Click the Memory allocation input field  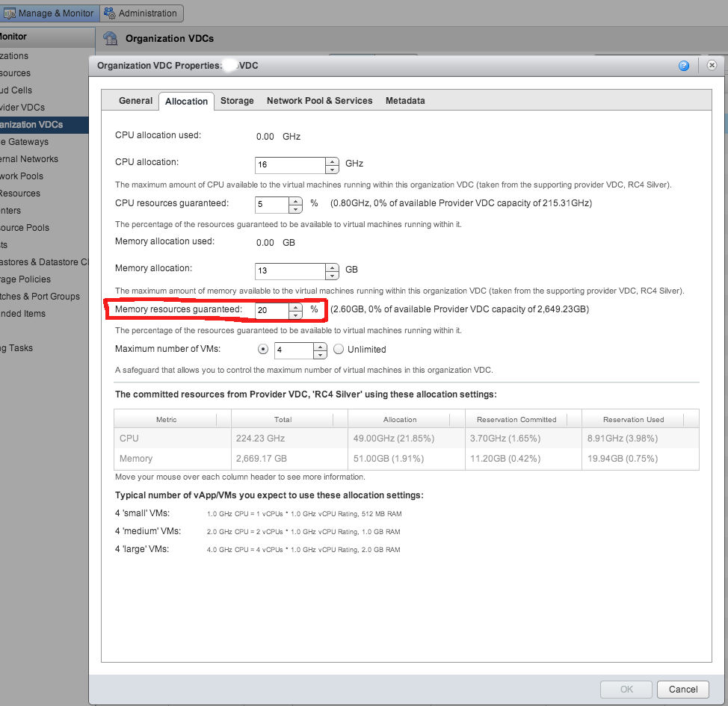pos(290,270)
